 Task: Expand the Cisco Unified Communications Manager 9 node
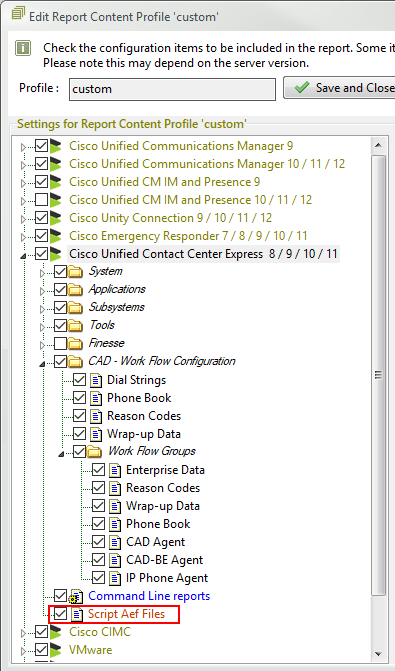[x=24, y=148]
